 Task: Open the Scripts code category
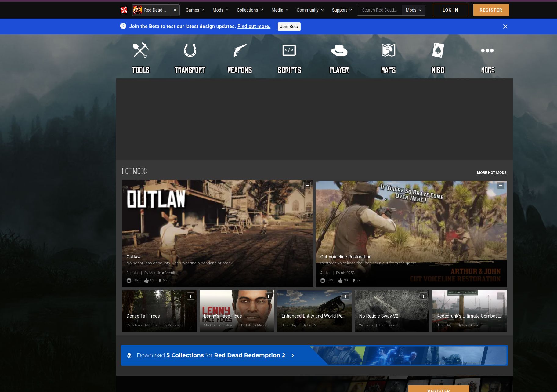coord(289,50)
